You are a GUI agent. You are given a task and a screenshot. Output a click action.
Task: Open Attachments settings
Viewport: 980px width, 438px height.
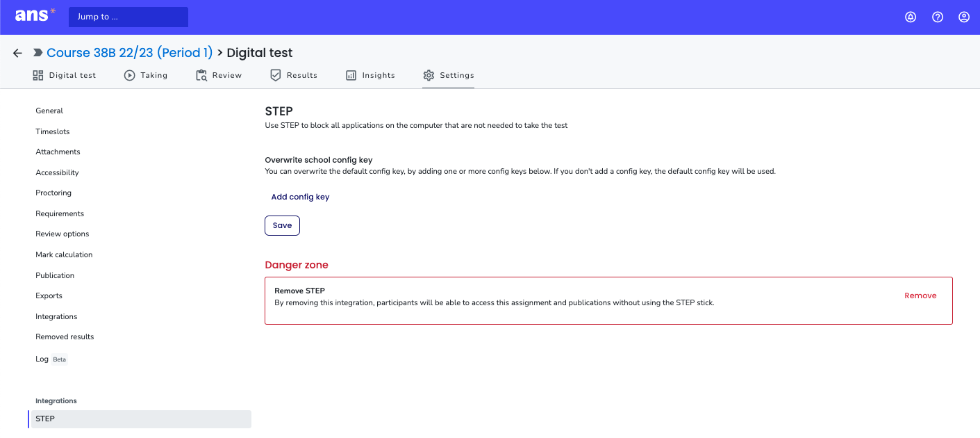coord(58,152)
